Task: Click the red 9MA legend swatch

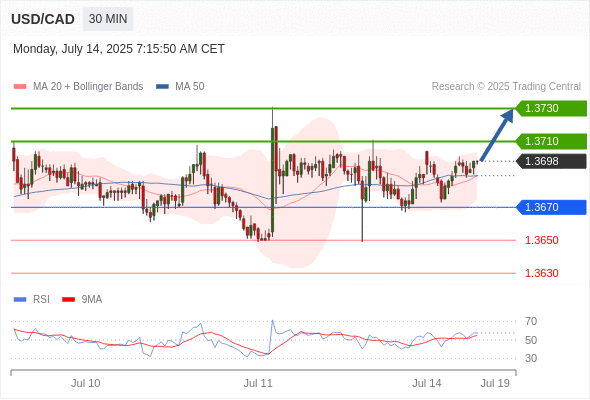Action: click(68, 300)
